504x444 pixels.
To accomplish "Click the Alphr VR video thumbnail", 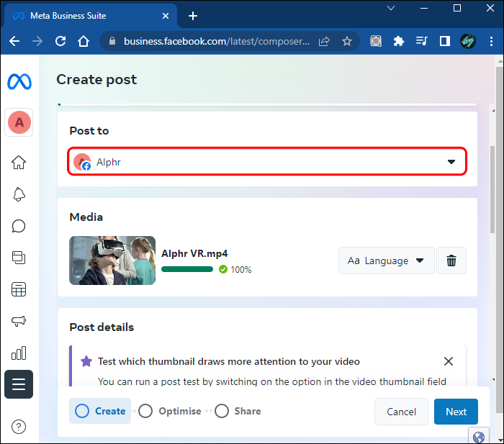I will 112,260.
